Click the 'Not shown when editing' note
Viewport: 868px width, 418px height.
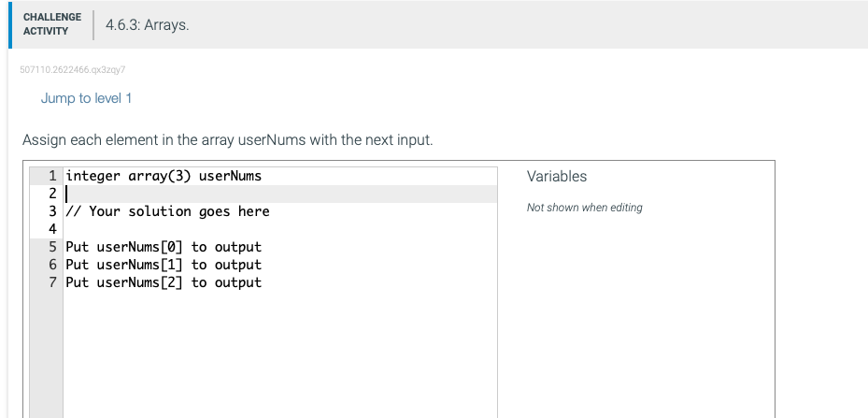click(x=584, y=208)
